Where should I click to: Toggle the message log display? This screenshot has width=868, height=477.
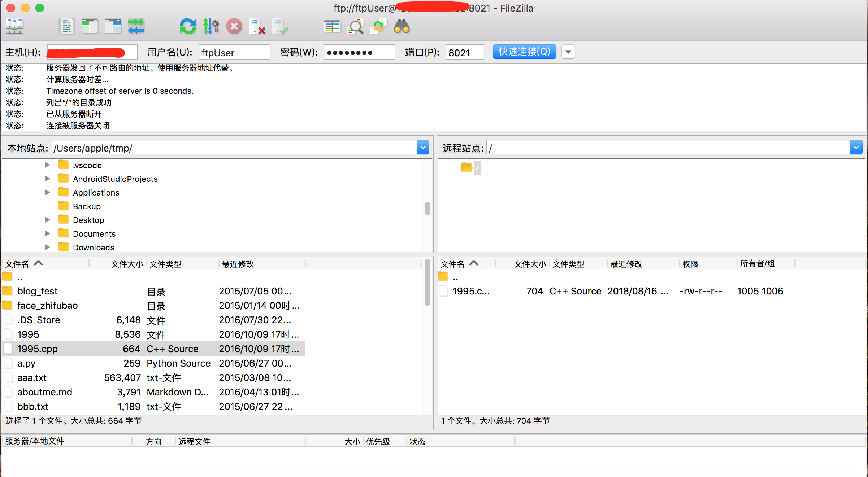coord(67,26)
